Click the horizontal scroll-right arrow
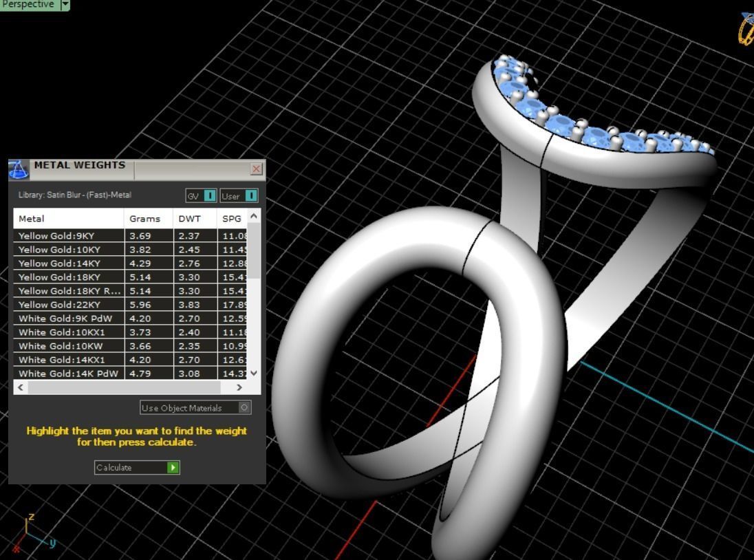754x560 pixels. point(239,387)
